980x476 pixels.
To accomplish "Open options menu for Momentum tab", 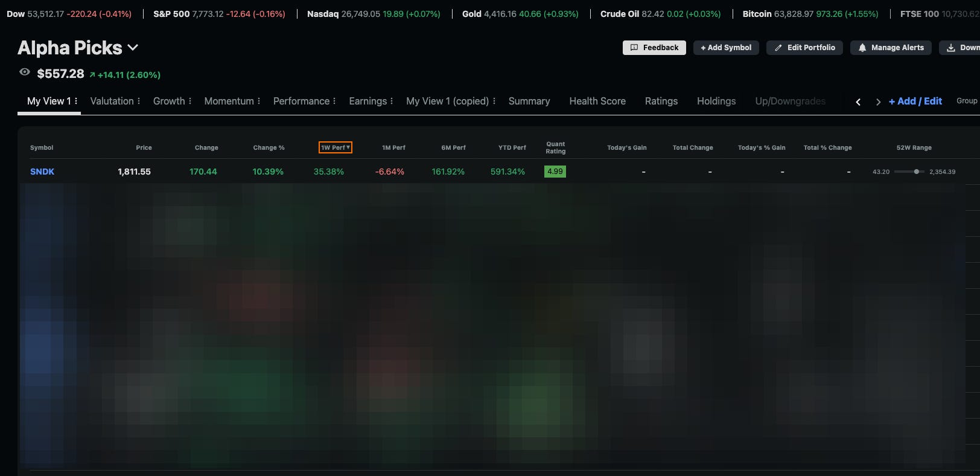I will [259, 101].
